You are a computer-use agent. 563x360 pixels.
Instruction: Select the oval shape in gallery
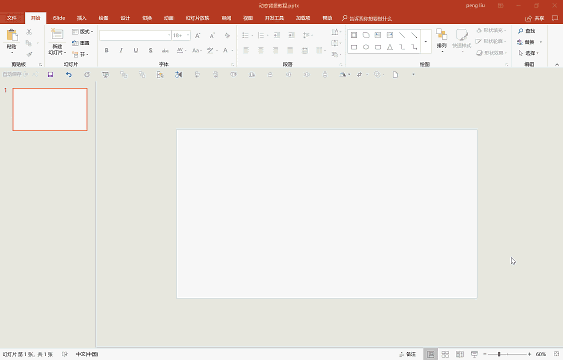366,47
